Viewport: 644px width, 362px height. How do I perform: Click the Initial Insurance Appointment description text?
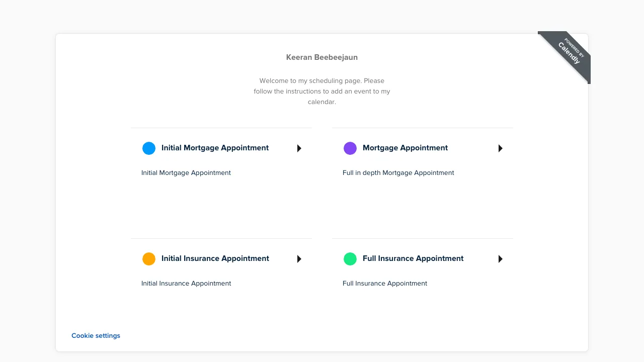[x=186, y=283]
